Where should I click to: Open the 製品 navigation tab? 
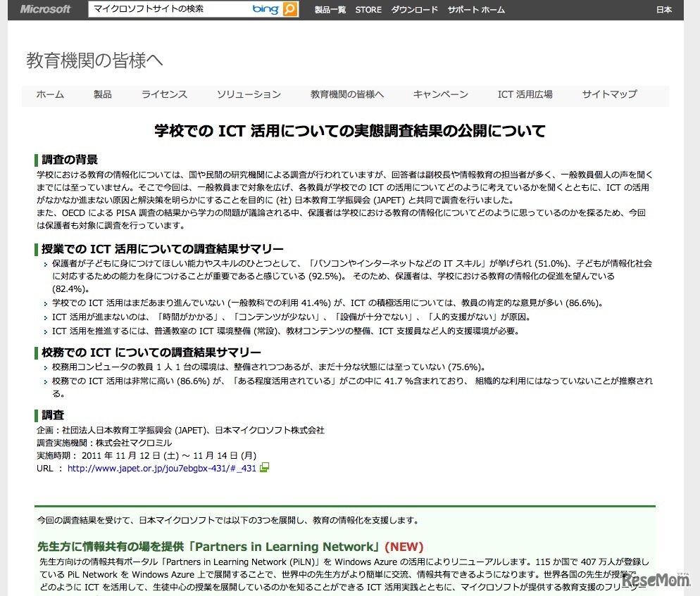103,94
